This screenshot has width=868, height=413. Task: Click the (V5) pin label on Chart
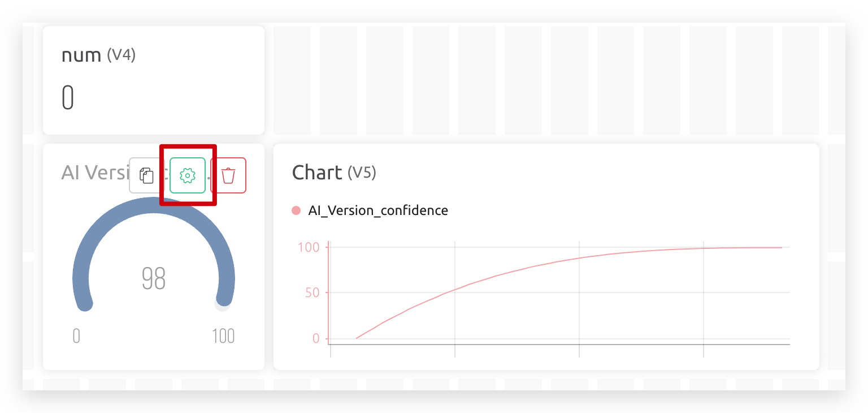362,173
